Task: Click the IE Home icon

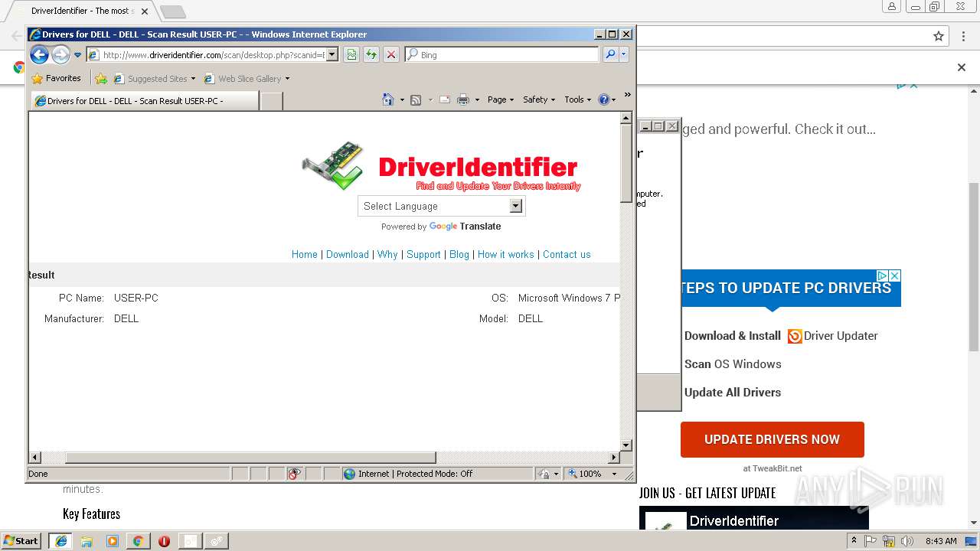Action: click(x=388, y=99)
